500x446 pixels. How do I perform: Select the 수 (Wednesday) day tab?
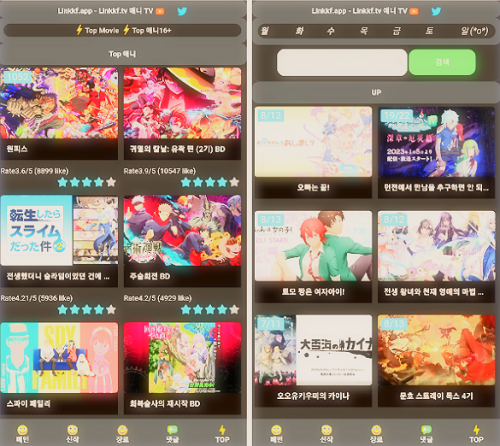[x=330, y=31]
